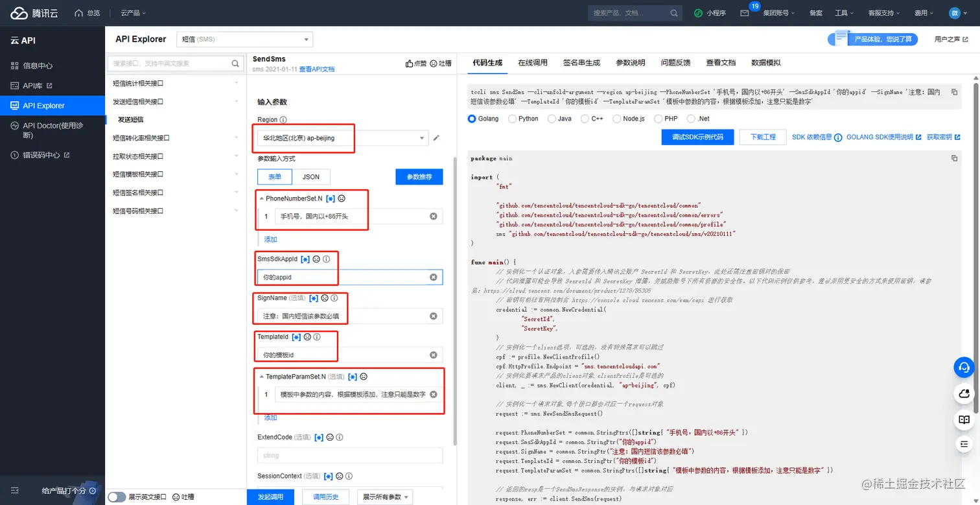
Task: Open the Cloud Shell floating icon
Action: (x=964, y=393)
